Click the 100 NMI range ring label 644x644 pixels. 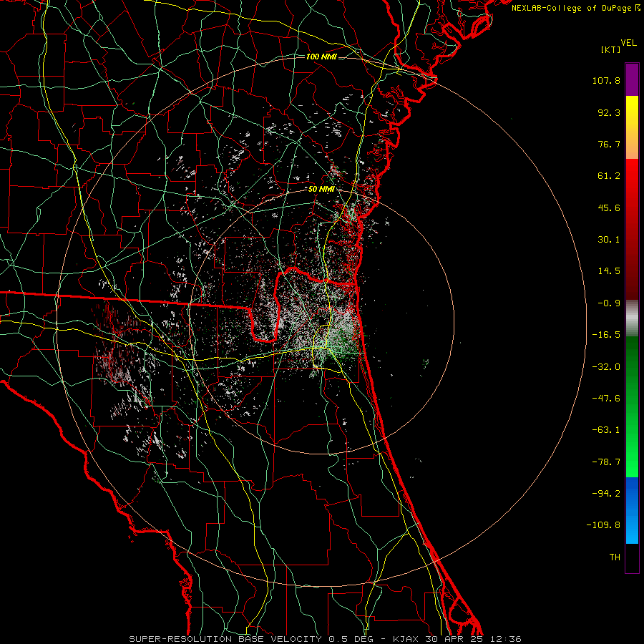pyautogui.click(x=321, y=57)
